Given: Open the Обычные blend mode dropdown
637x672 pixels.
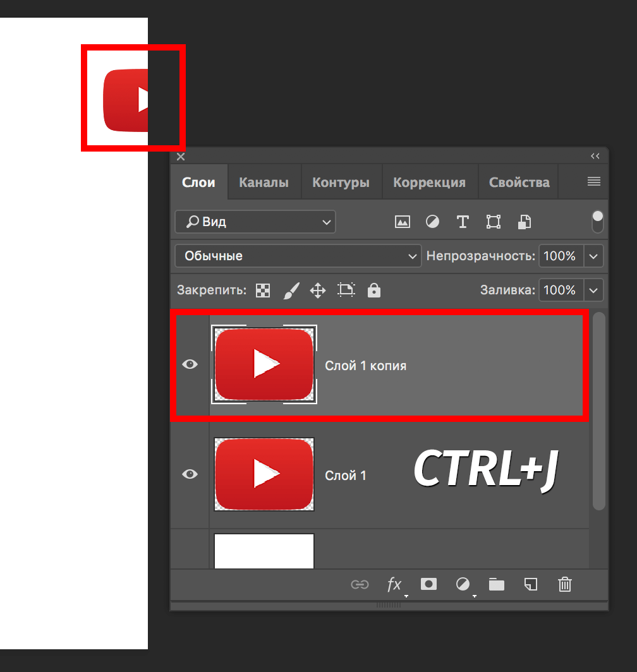Looking at the screenshot, I should pyautogui.click(x=298, y=256).
